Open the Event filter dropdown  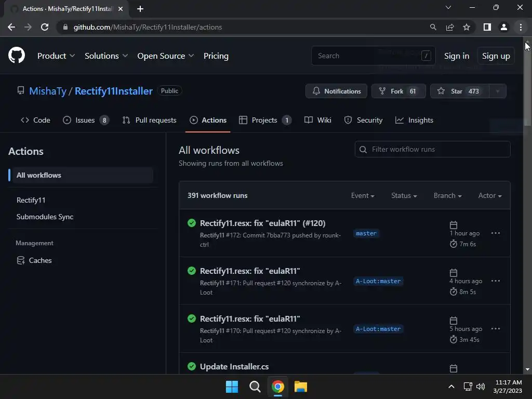363,196
